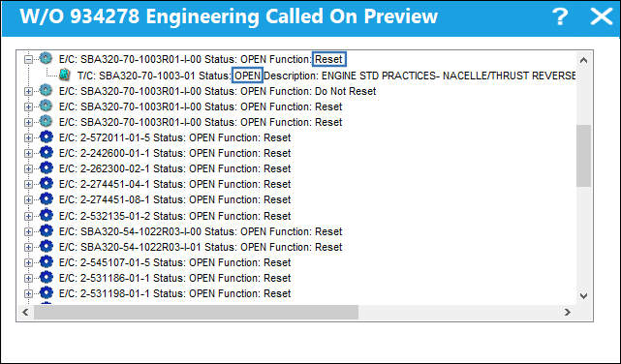Expand the E/C 2-545107-01-5 node
This screenshot has height=364, width=621.
click(28, 262)
